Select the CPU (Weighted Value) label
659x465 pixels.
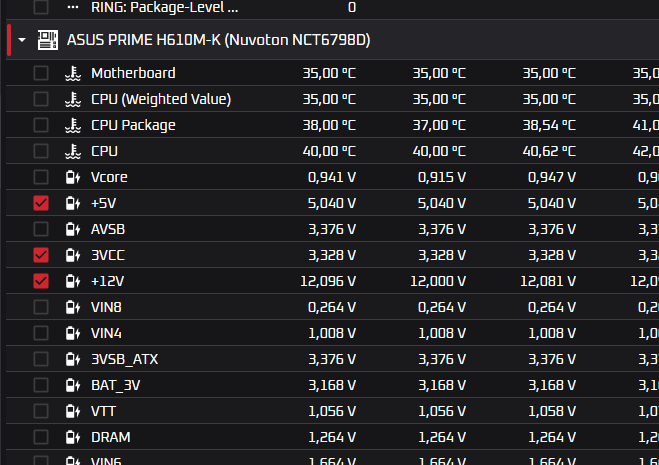[161, 99]
